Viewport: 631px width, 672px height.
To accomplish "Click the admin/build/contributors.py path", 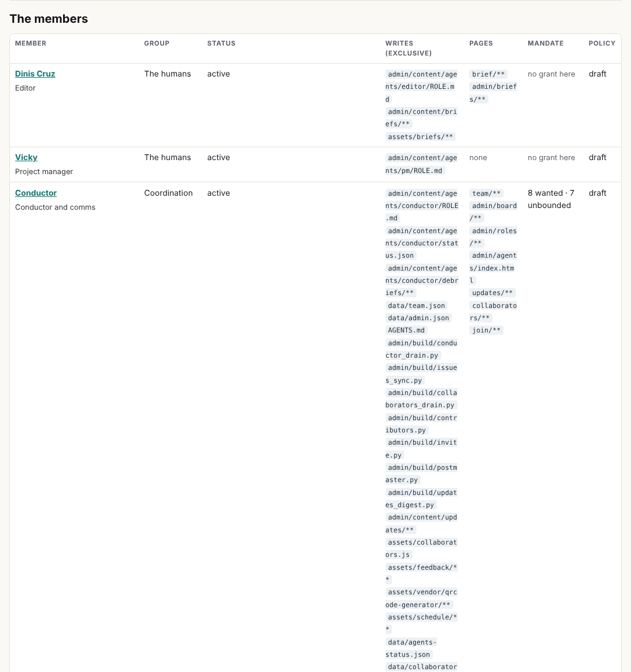I will pyautogui.click(x=421, y=424).
